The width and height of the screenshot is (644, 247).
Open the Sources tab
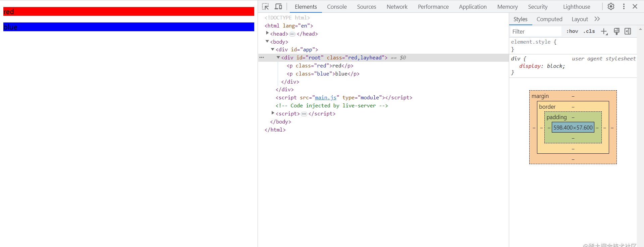pos(366,7)
